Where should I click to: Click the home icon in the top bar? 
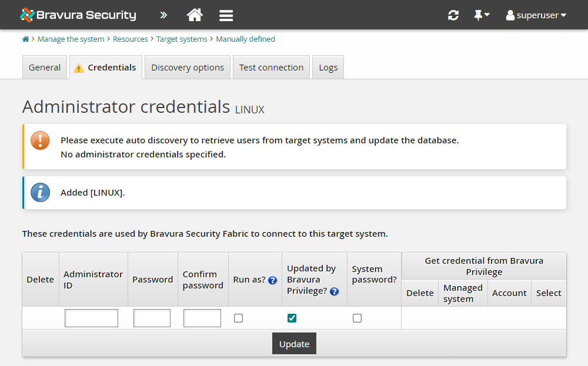(x=195, y=15)
